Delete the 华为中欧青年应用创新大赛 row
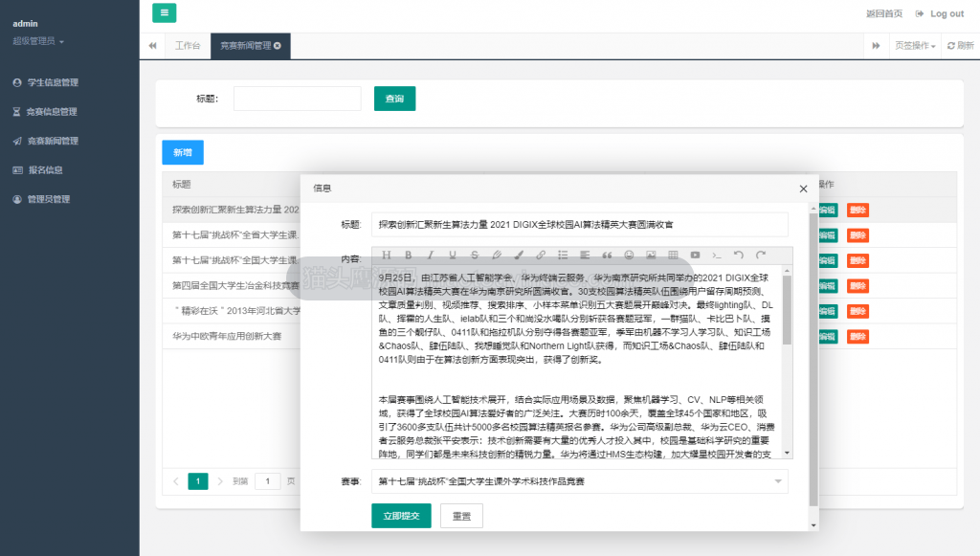Viewport: 980px width, 556px height. (857, 337)
